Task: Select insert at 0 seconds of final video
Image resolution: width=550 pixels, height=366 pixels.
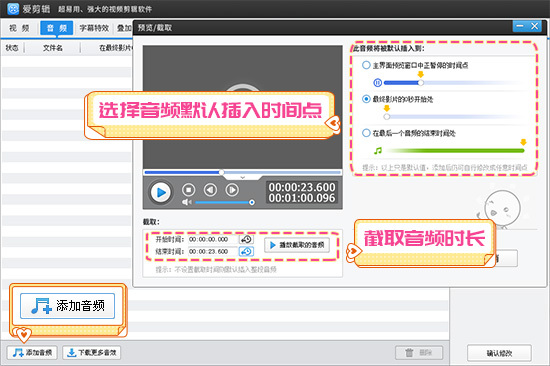Action: [x=366, y=99]
